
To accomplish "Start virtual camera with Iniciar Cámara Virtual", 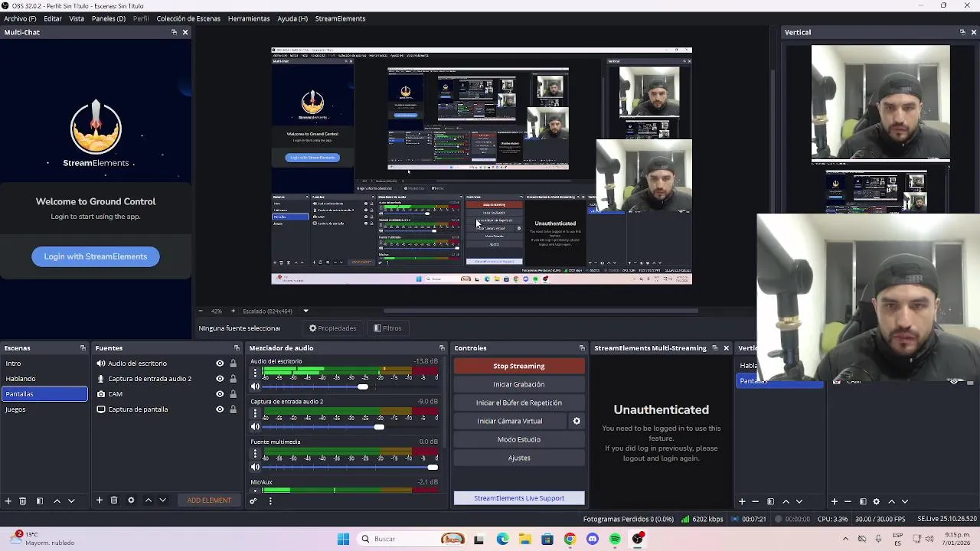I will click(x=510, y=421).
